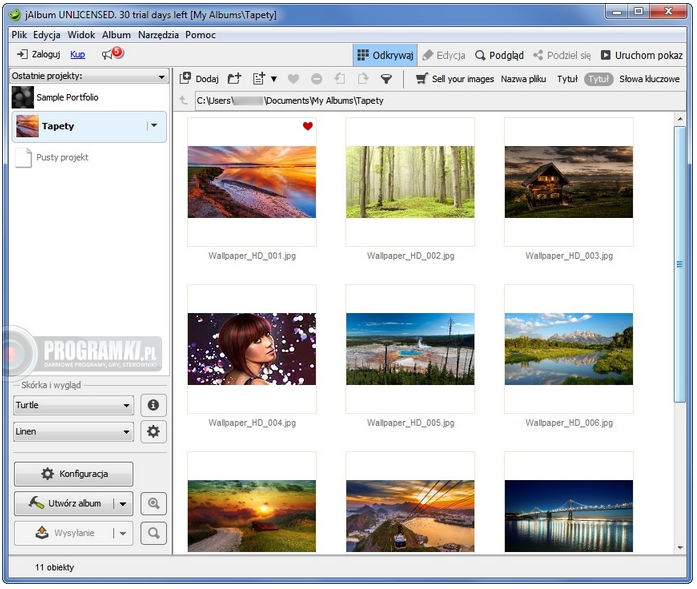Image resolution: width=697 pixels, height=589 pixels.
Task: Expand the Wysyłanie dropdown arrow
Action: [x=123, y=533]
